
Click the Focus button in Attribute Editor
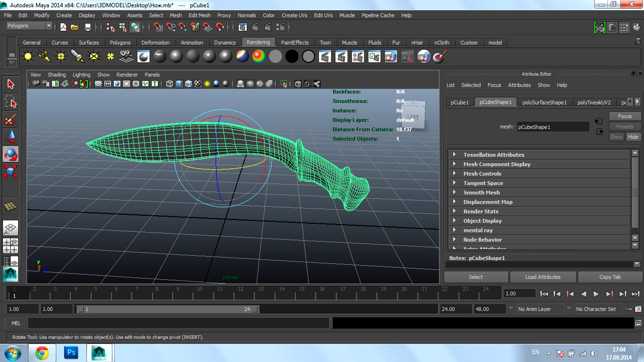pyautogui.click(x=625, y=116)
